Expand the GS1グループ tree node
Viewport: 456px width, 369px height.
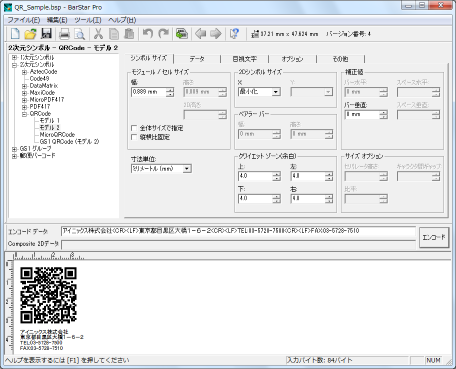coord(14,149)
